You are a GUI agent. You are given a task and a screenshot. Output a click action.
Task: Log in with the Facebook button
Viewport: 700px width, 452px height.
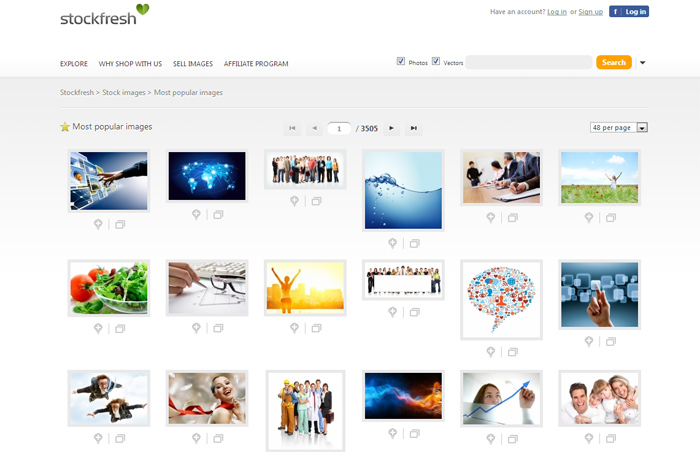tap(629, 12)
